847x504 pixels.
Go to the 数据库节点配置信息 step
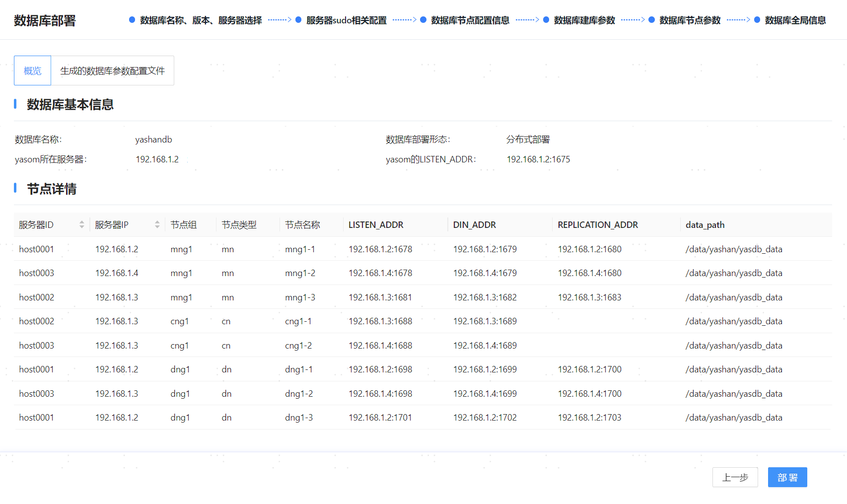point(470,20)
